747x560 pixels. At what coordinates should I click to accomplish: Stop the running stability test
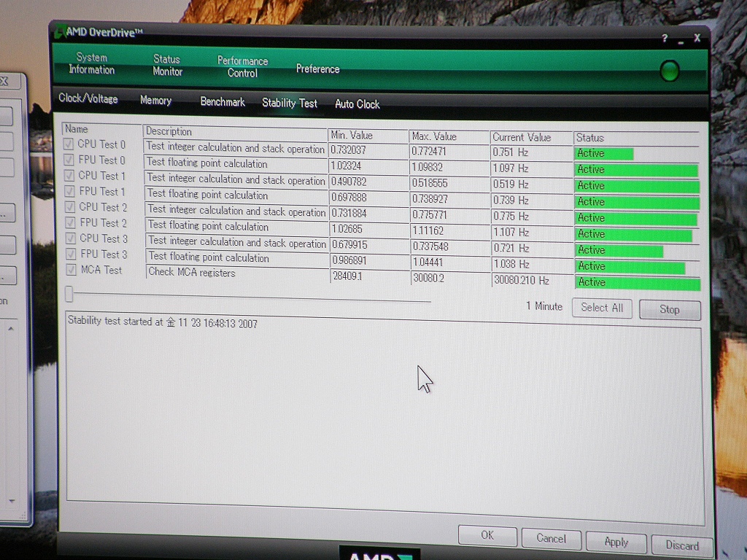670,309
